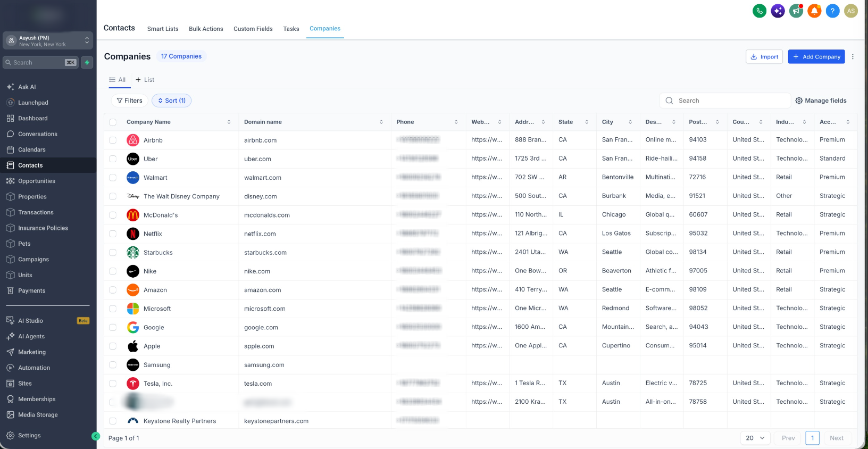Screen dimensions: 868x449
Task: Go to pagination page 1
Action: click(x=813, y=438)
